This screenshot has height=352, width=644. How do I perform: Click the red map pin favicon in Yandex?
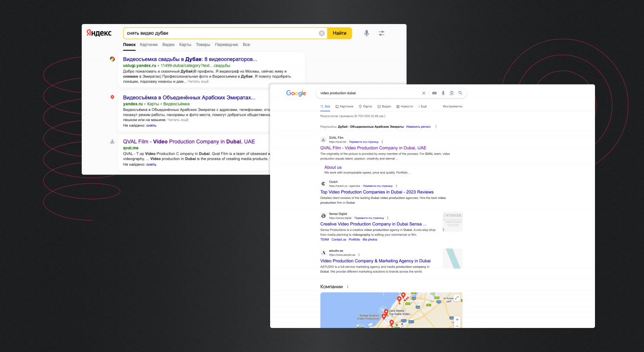(x=112, y=97)
